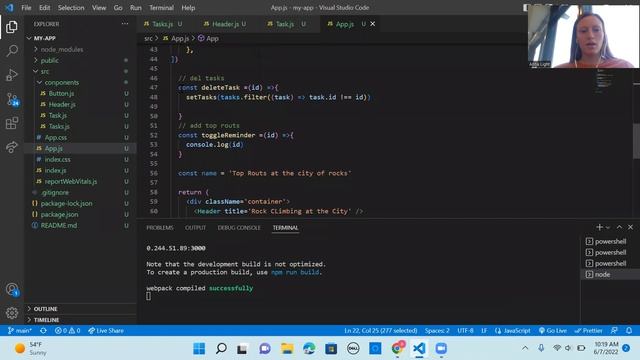The width and height of the screenshot is (640, 360).
Task: Open the Search view in activity bar
Action: 12,51
